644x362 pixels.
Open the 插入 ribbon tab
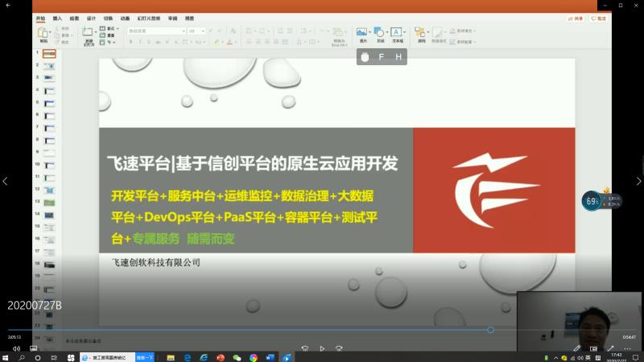pos(57,18)
